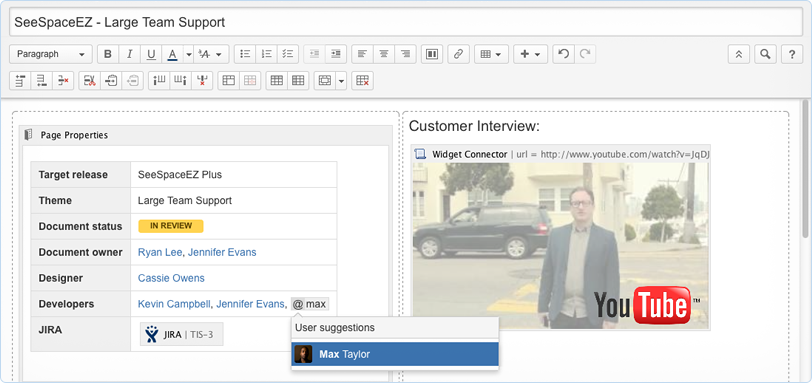Align text center
This screenshot has width=812, height=383.
point(384,54)
